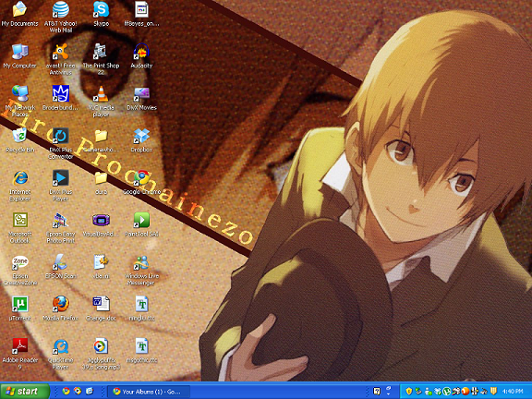Launch AT&T Yahoo! Web Mail shortcut
The image size is (532, 399).
(x=60, y=9)
